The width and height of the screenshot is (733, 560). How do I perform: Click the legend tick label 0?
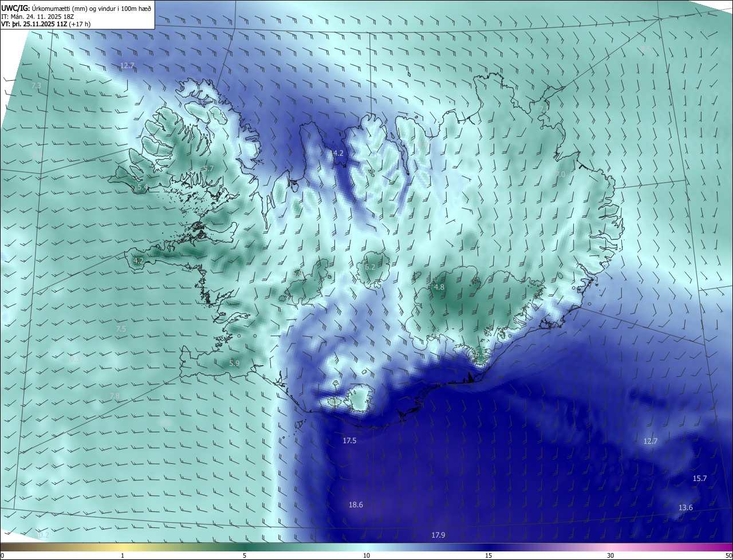coord(2,555)
